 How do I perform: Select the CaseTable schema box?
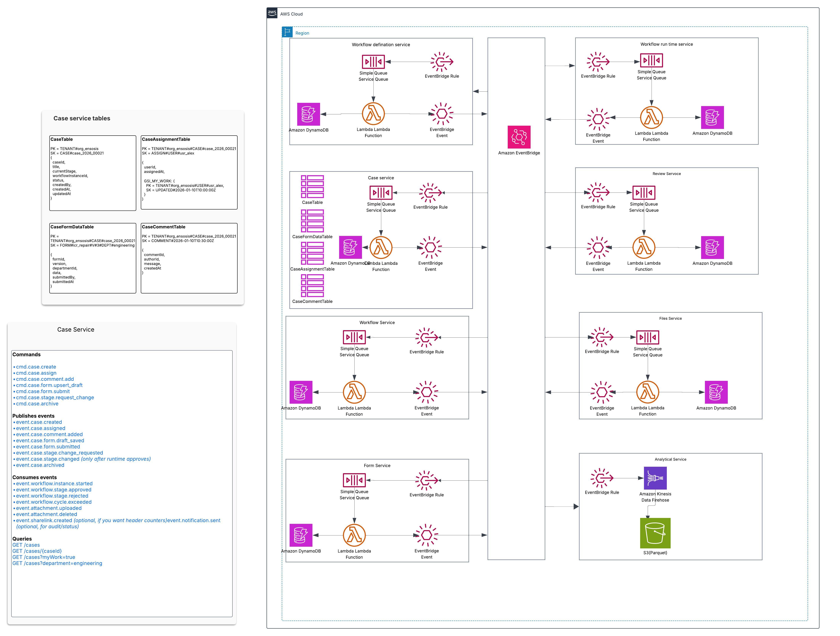pos(93,173)
